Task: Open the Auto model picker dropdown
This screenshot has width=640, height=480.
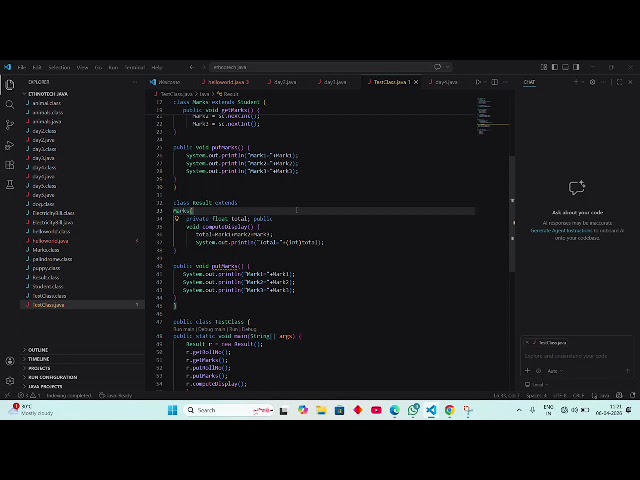Action: click(x=555, y=371)
